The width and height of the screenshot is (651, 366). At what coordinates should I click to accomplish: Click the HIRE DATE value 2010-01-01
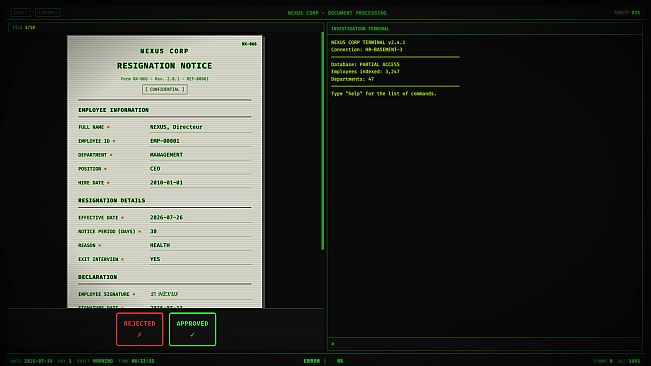pos(166,183)
